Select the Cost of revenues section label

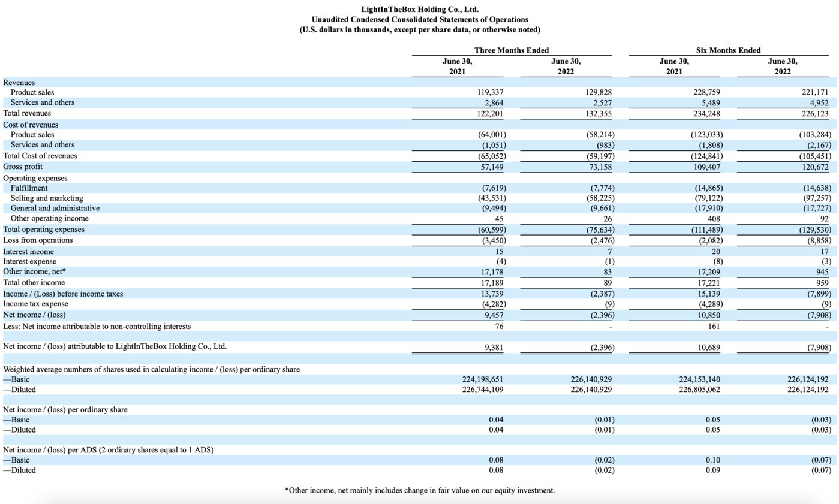tap(31, 125)
